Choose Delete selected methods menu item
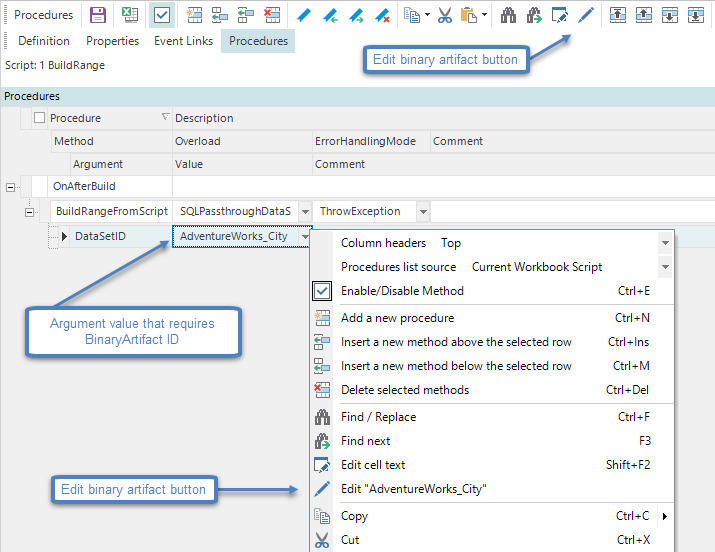This screenshot has height=552, width=715. coord(492,390)
